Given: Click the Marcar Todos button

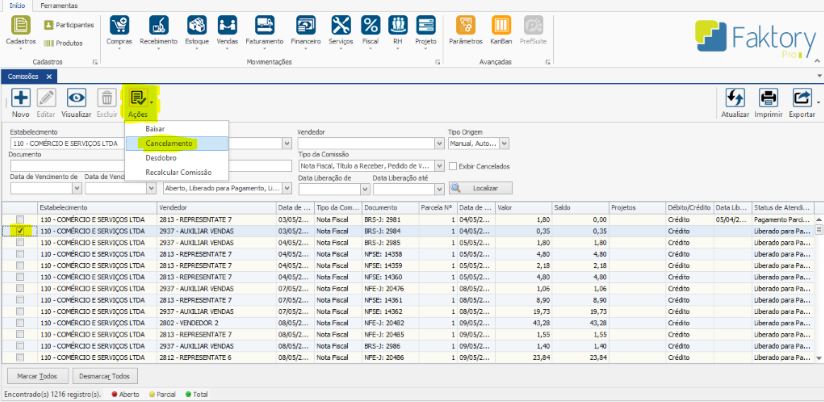Looking at the screenshot, I should coord(39,376).
